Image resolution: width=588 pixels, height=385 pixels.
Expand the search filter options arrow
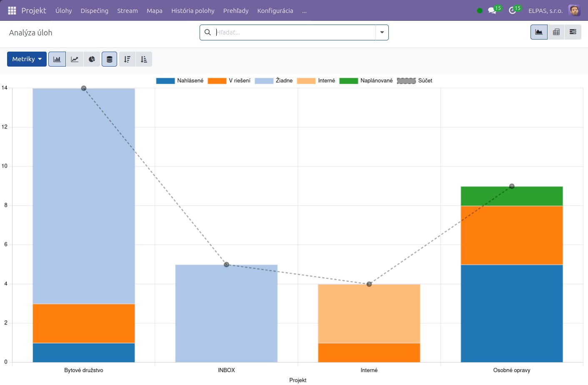point(382,32)
